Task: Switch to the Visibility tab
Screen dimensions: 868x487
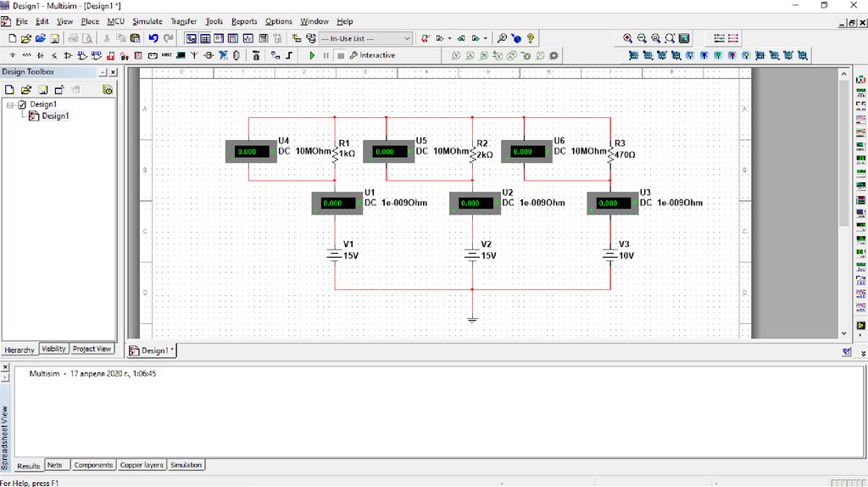Action: [53, 349]
